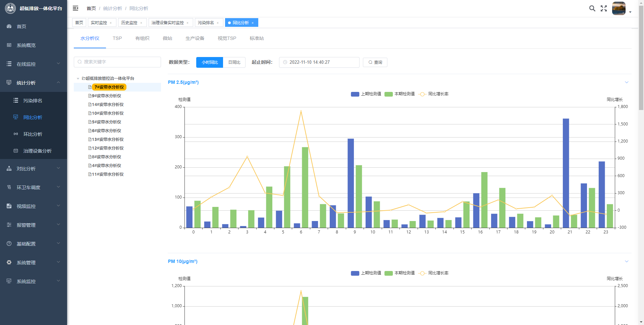Click the 搜索关键字 search field
Image resolution: width=644 pixels, height=325 pixels.
[117, 62]
